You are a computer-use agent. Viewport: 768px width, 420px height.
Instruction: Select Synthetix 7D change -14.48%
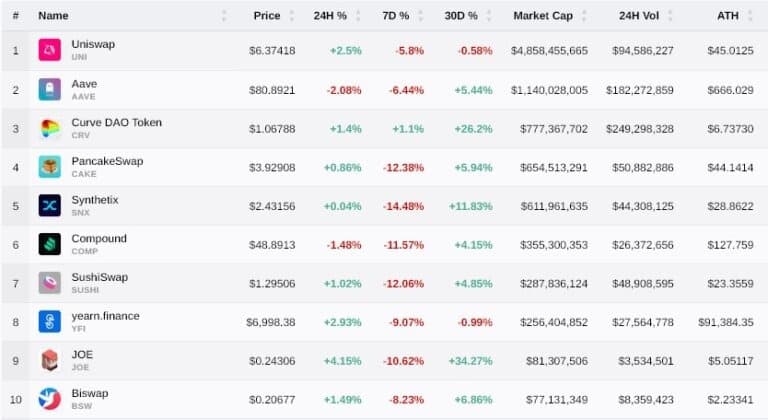pos(404,206)
